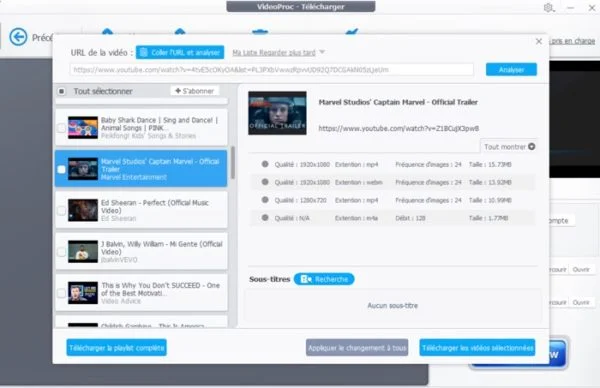Select Baby Shark Dance thumbnail
The image size is (600, 388).
83,128
